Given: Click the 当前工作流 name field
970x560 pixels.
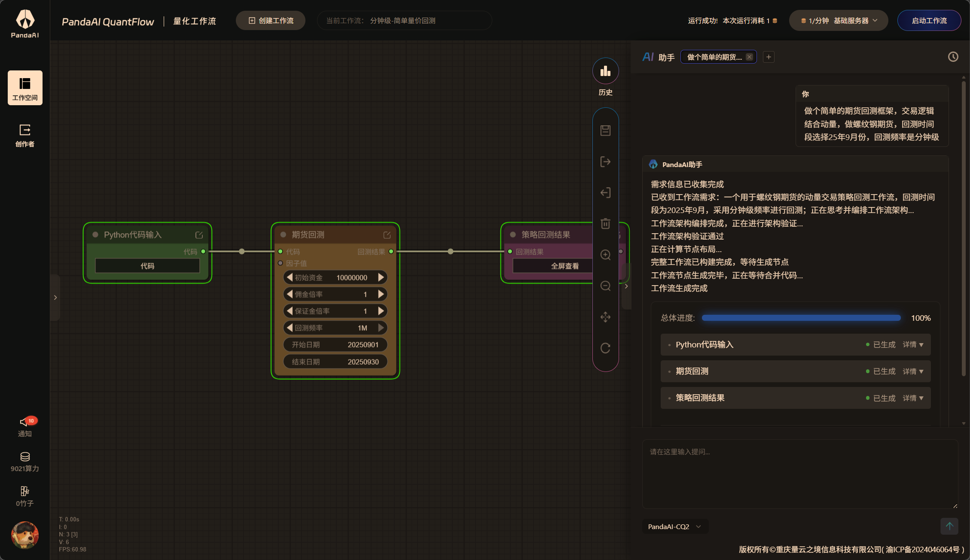Looking at the screenshot, I should (x=404, y=21).
